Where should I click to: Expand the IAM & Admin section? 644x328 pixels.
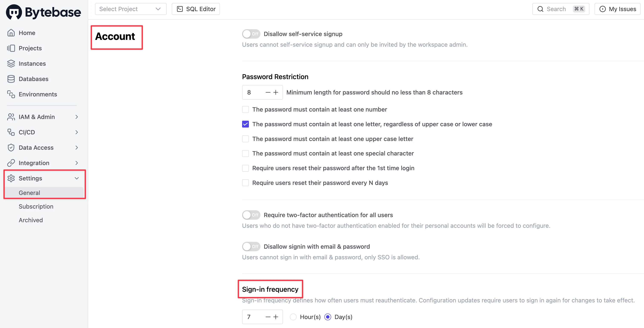pyautogui.click(x=77, y=117)
